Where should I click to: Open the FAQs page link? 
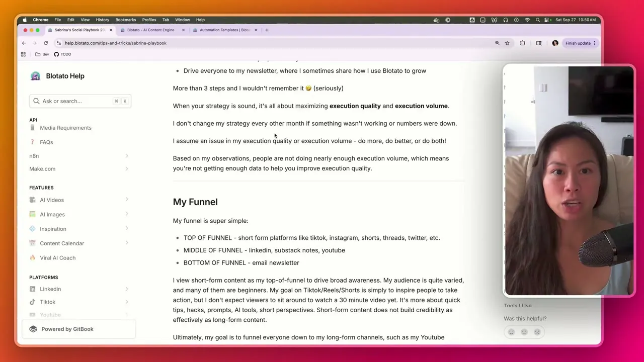point(46,142)
